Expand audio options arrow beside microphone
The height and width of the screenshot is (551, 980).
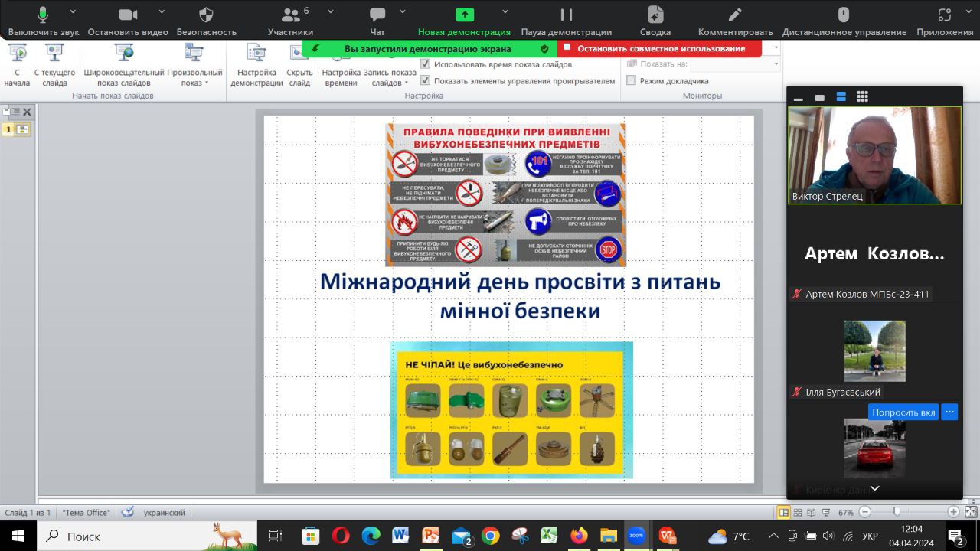73,12
